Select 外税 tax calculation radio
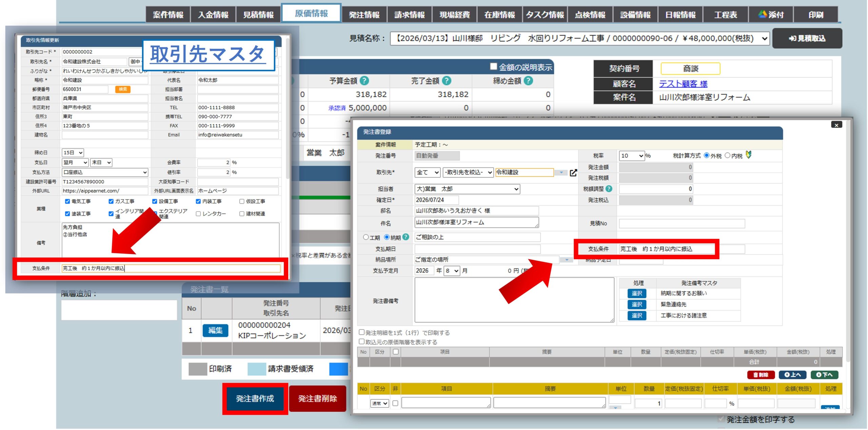 coord(707,155)
